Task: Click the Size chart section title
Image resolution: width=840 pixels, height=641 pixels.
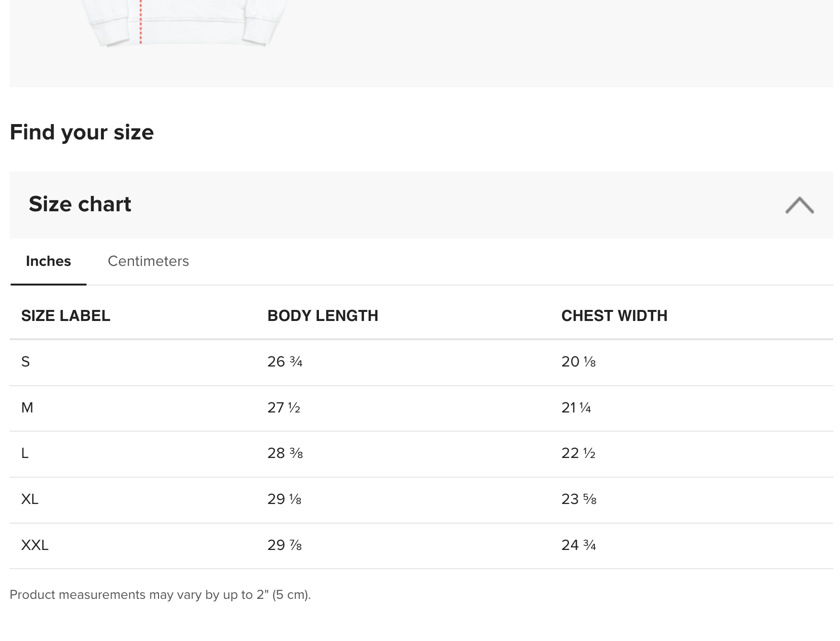Action: [x=80, y=204]
